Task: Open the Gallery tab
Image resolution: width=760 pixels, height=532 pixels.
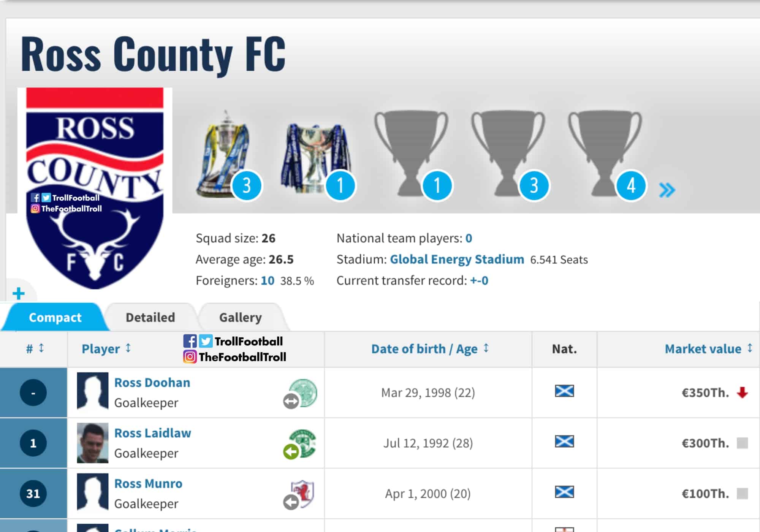Action: point(241,317)
